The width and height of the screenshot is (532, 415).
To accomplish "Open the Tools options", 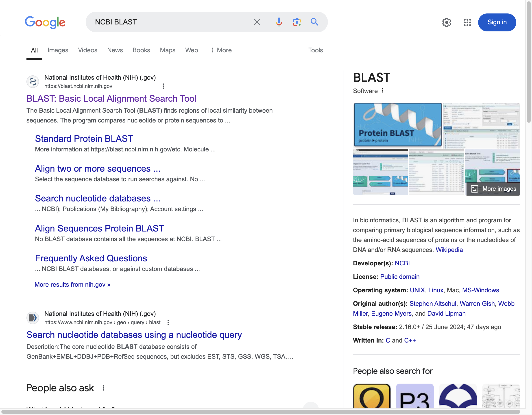I will click(x=315, y=50).
